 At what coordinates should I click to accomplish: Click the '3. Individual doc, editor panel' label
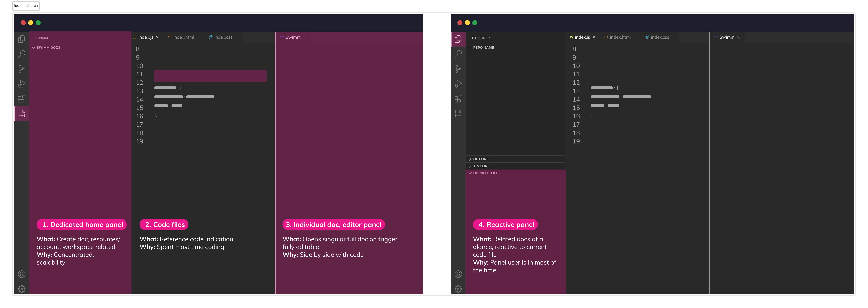pos(334,225)
